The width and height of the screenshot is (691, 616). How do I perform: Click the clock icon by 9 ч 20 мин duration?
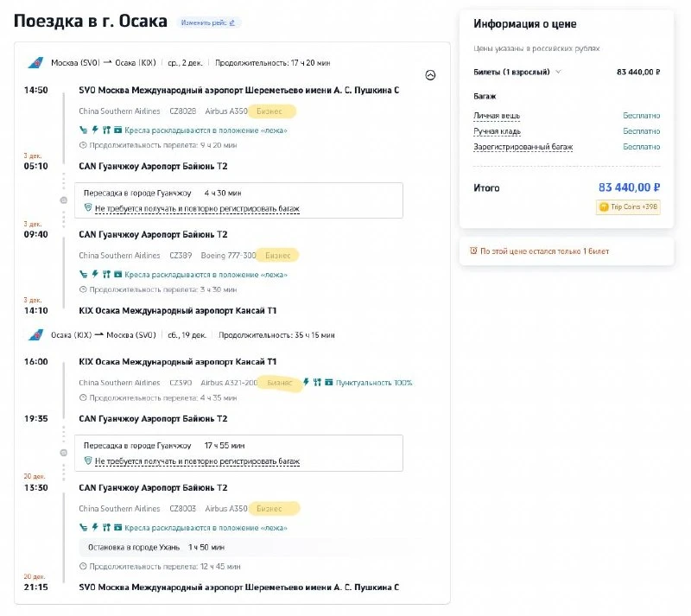coord(83,145)
